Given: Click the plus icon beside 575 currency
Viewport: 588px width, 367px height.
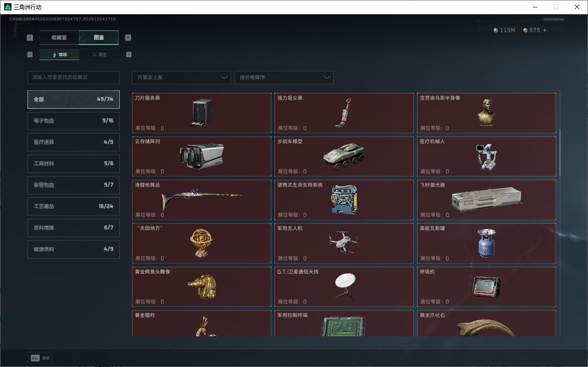Looking at the screenshot, I should point(545,30).
